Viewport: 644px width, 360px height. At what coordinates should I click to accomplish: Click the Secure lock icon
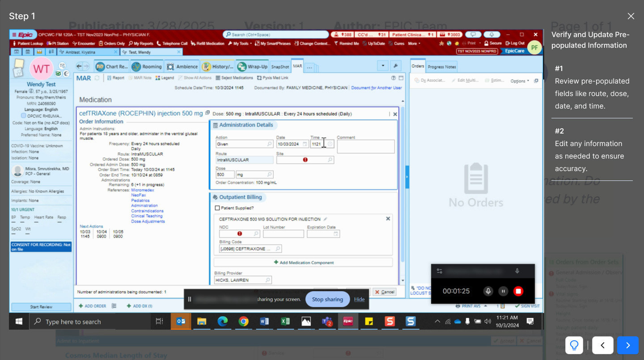coord(492,43)
